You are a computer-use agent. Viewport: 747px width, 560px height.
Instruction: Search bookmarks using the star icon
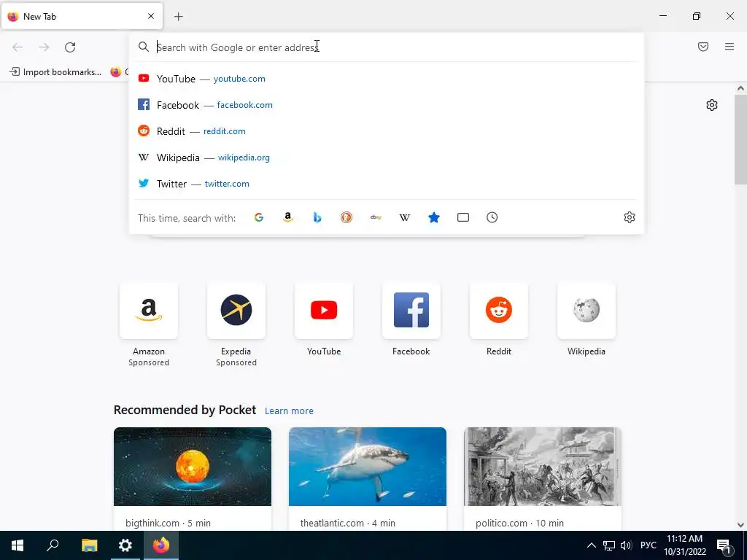coord(434,217)
